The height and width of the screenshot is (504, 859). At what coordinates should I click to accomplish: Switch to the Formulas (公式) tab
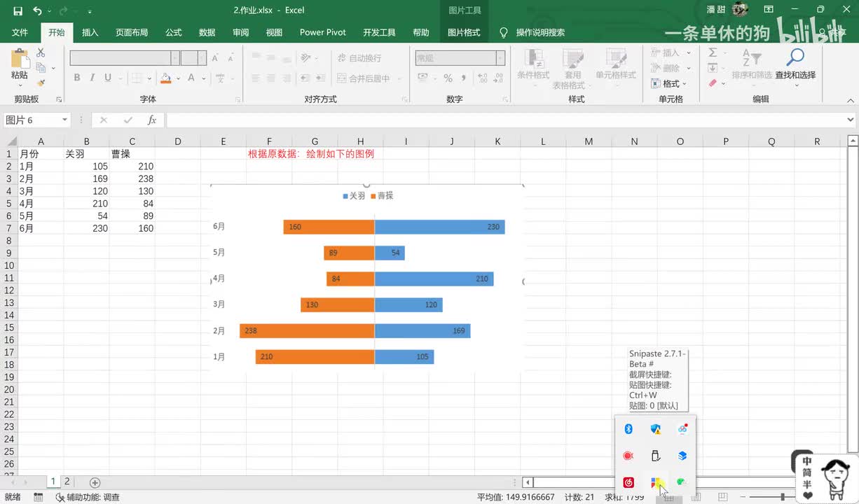(x=173, y=32)
